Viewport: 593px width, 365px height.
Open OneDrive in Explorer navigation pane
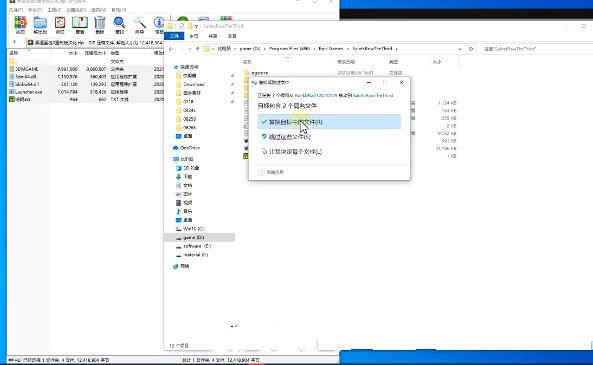click(186, 148)
